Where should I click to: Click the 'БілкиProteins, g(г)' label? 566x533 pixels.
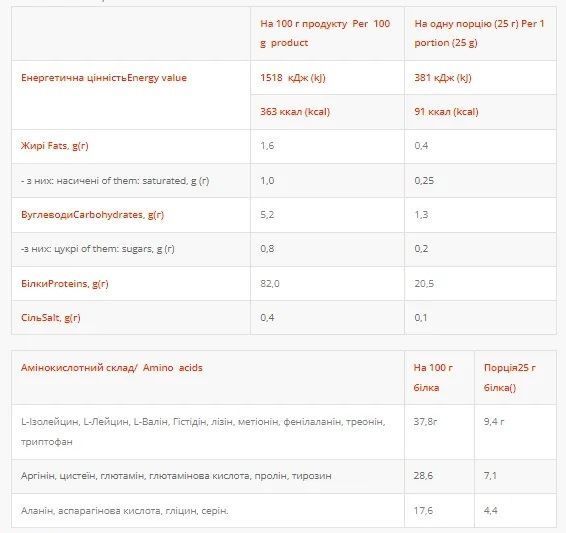65,284
